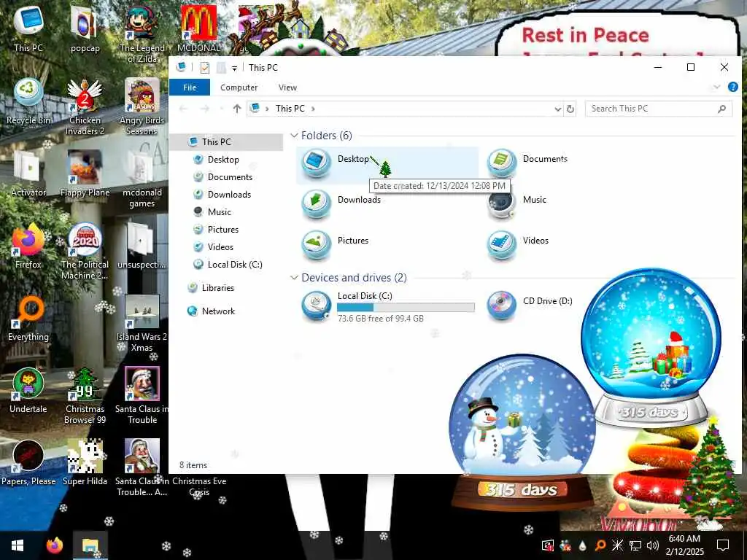
Task: Click inside Search This PC box
Action: click(x=659, y=109)
